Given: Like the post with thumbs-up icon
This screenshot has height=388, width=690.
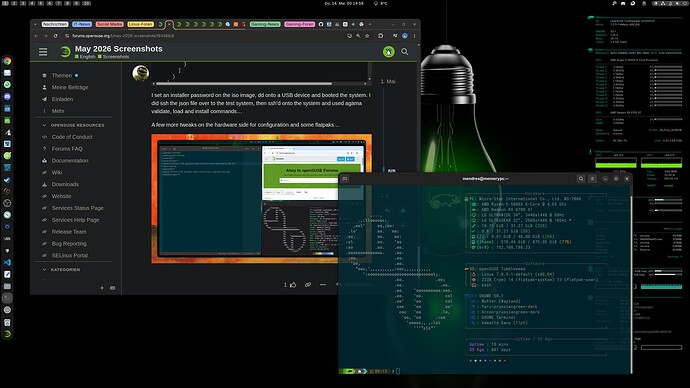Looking at the screenshot, I should click(293, 285).
